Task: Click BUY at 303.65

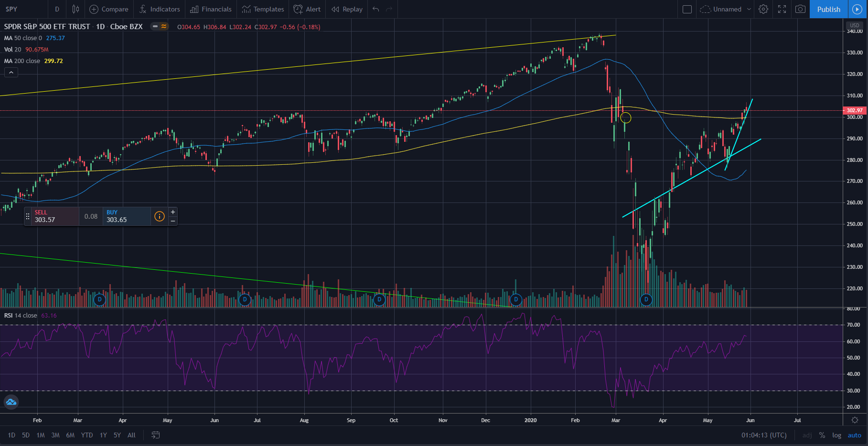Action: pyautogui.click(x=127, y=216)
